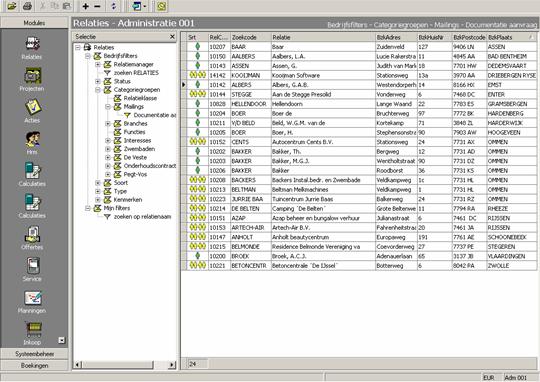
Task: Expand the Zwembaden tree node
Action: pos(108,149)
